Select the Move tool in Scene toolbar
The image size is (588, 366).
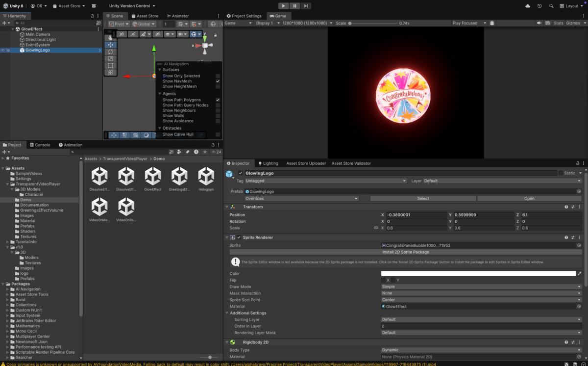[x=111, y=44]
